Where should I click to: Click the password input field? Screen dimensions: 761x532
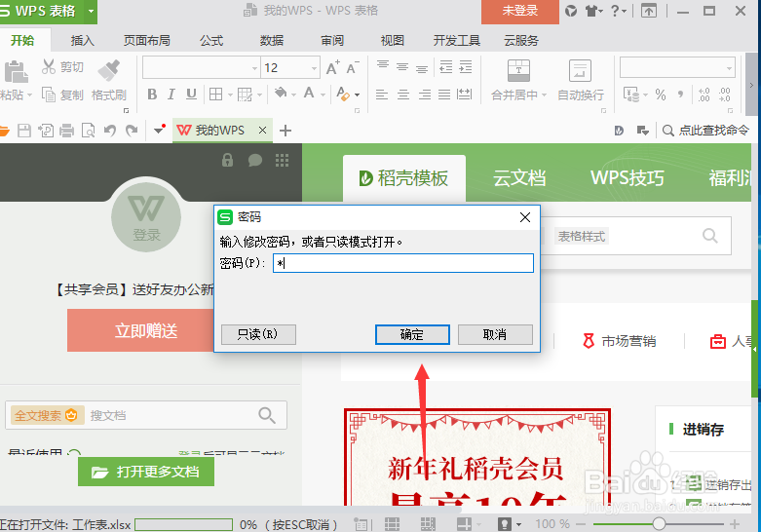tap(403, 263)
